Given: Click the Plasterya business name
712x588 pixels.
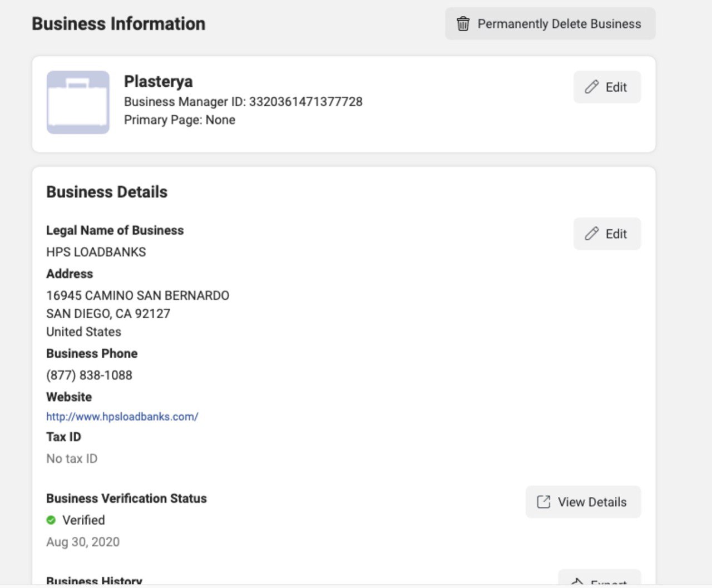Looking at the screenshot, I should click(x=159, y=82).
